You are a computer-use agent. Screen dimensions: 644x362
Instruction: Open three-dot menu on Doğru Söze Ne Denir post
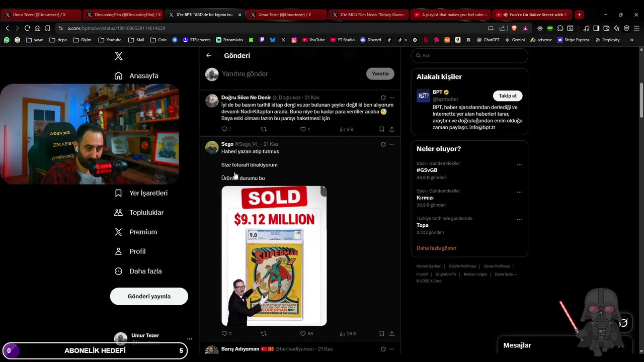point(392,98)
